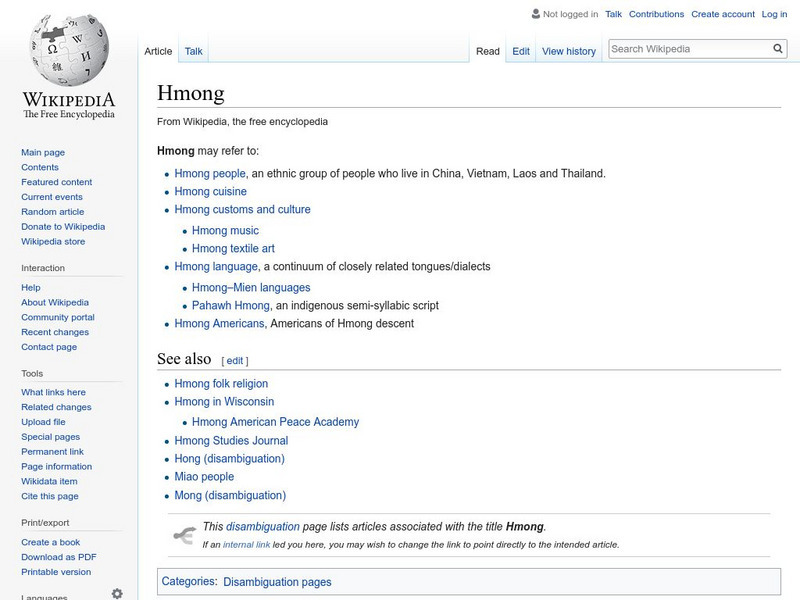Load a Random article

[x=53, y=211]
